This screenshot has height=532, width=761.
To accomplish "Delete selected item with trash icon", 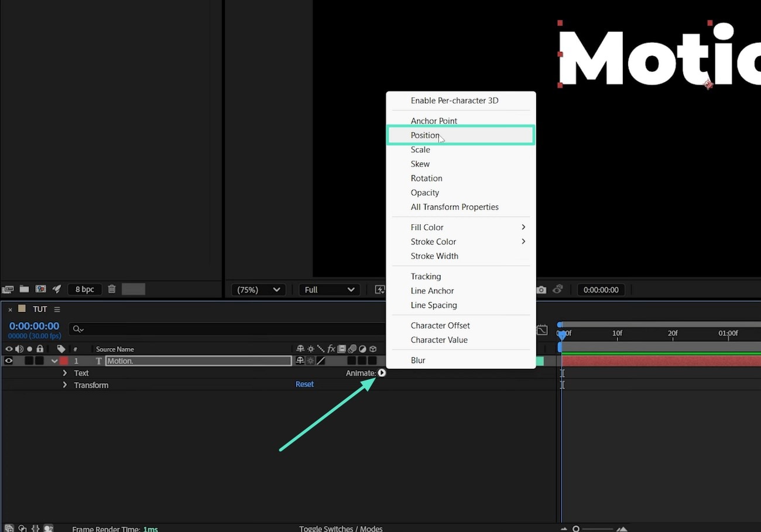I will point(112,289).
